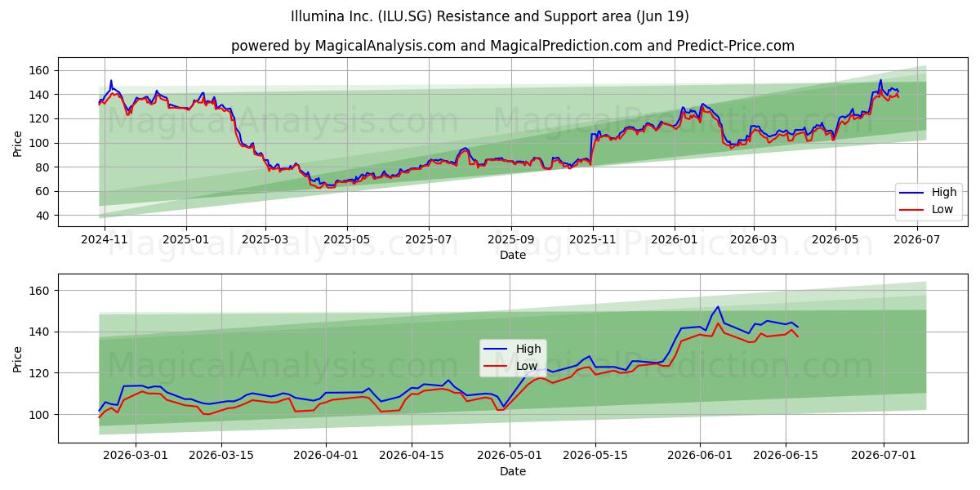Click the '2026-07-01' x-axis label on bottom chart

tap(884, 457)
